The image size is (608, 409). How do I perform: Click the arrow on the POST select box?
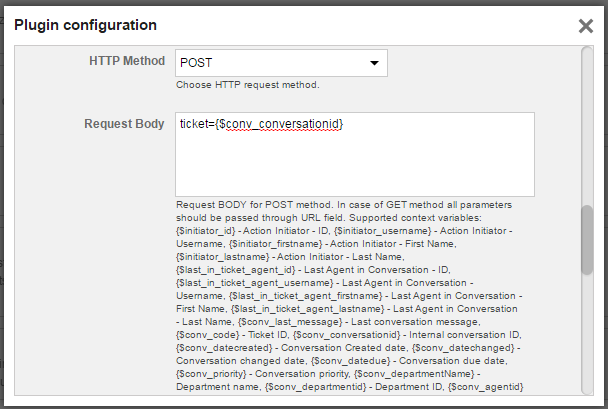(374, 63)
